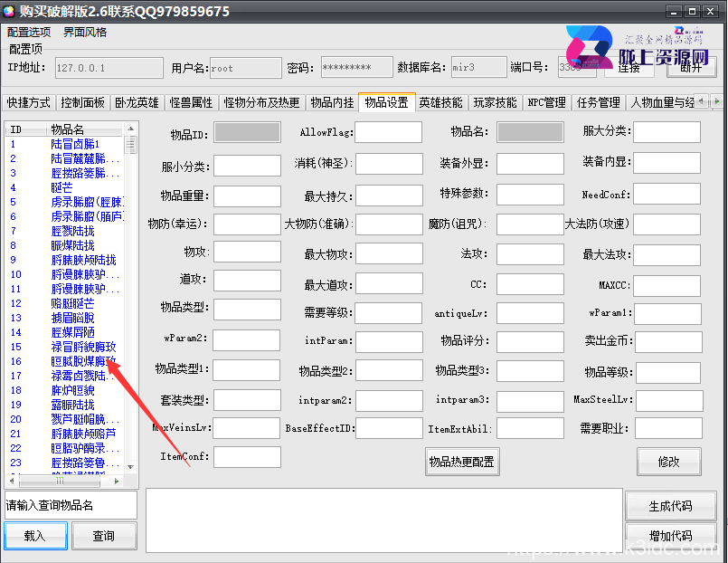Select item row with ID 14

pyautogui.click(x=65, y=332)
